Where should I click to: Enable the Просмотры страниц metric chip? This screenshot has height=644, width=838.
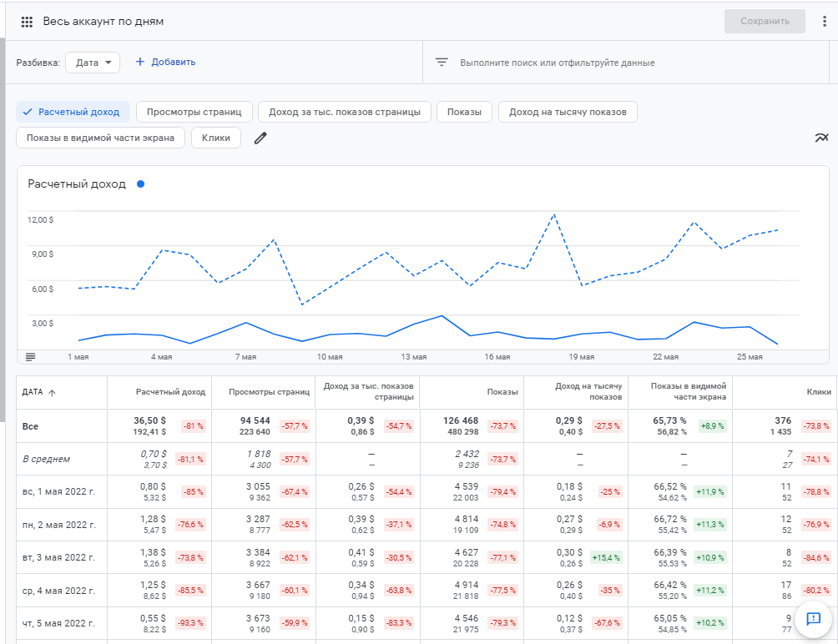pyautogui.click(x=194, y=112)
